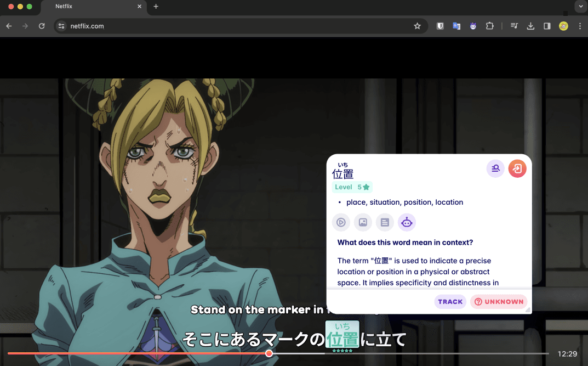Bookmark this page with the star
Viewport: 588px width, 366px height.
click(x=417, y=26)
